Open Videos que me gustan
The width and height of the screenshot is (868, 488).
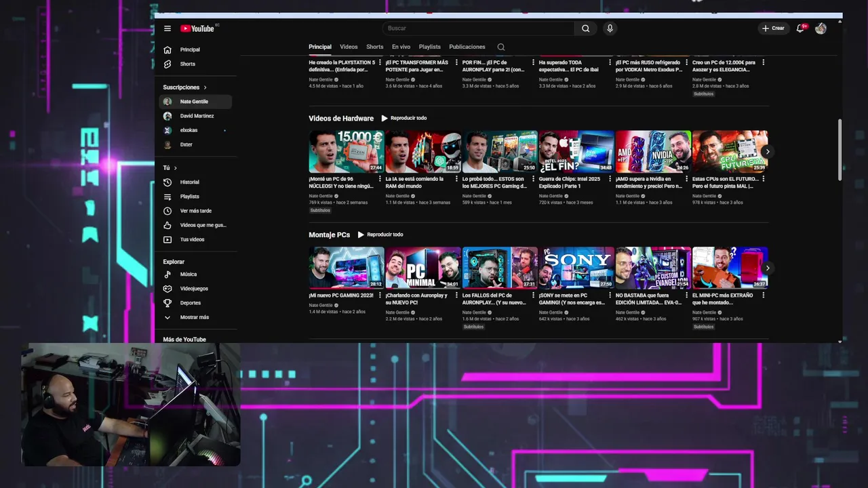click(195, 225)
